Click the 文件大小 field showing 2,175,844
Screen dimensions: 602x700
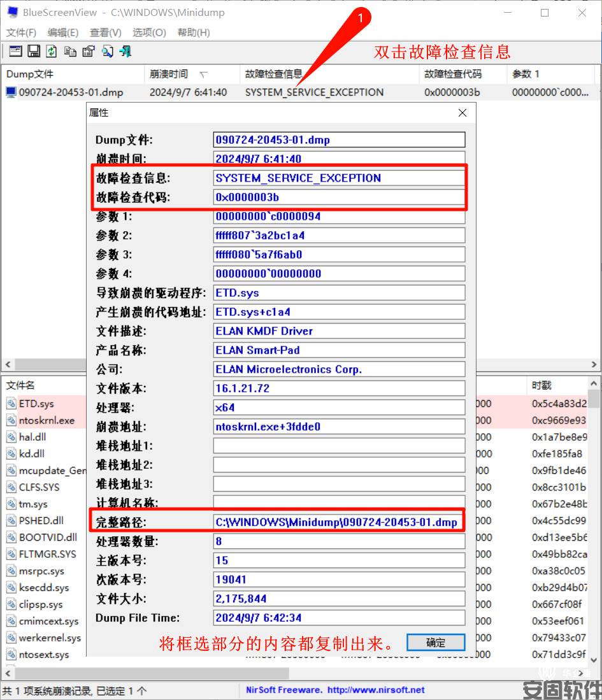click(x=339, y=599)
